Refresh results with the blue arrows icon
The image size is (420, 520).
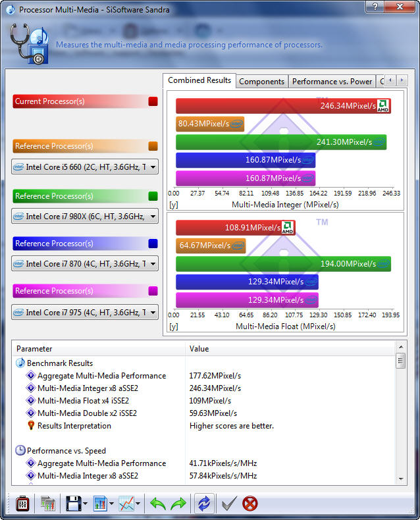click(x=204, y=504)
